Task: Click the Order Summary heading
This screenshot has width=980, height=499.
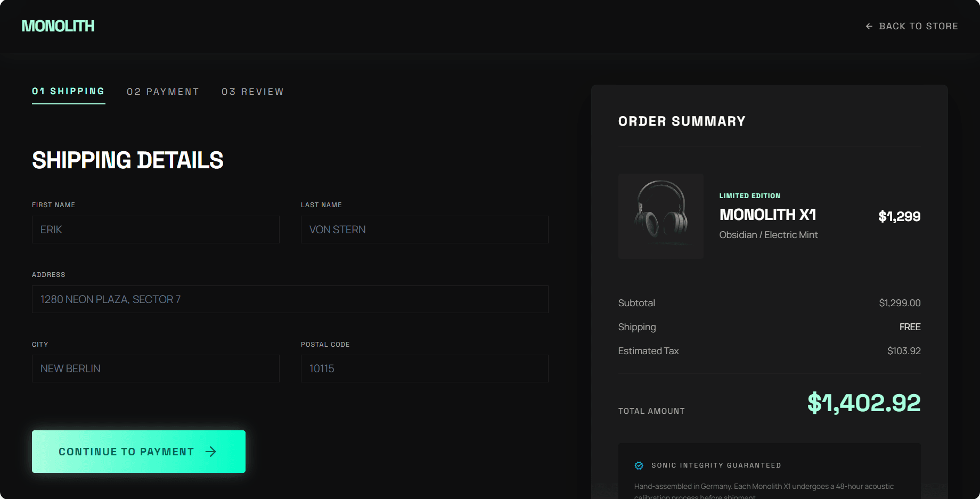Action: pyautogui.click(x=682, y=121)
